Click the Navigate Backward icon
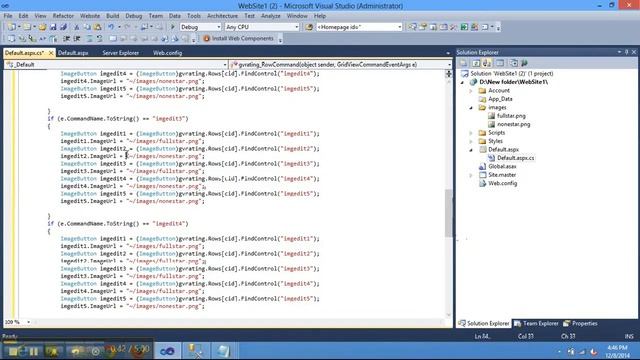This screenshot has height=360, width=640. (x=144, y=27)
